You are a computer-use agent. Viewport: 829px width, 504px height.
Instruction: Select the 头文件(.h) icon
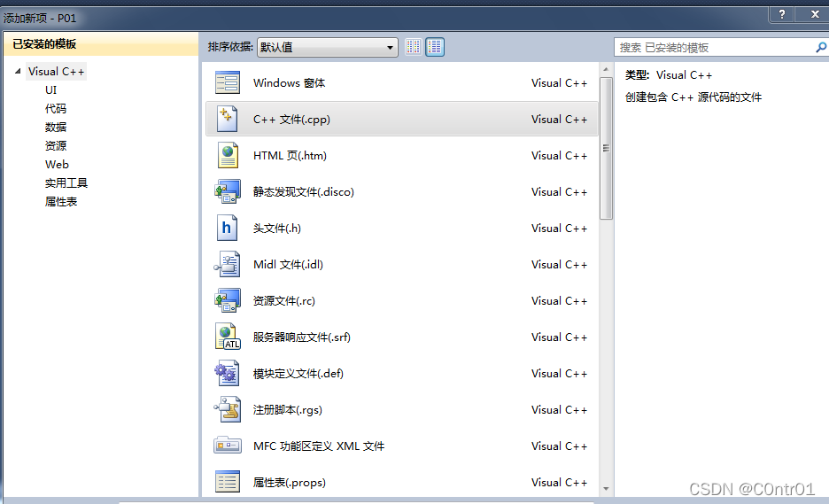click(228, 228)
